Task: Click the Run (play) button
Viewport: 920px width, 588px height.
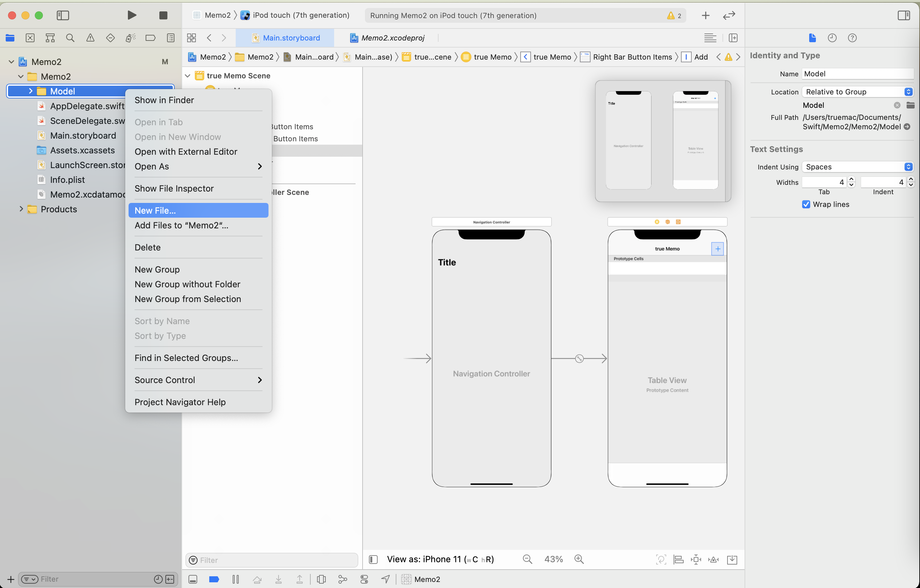Action: (x=132, y=15)
